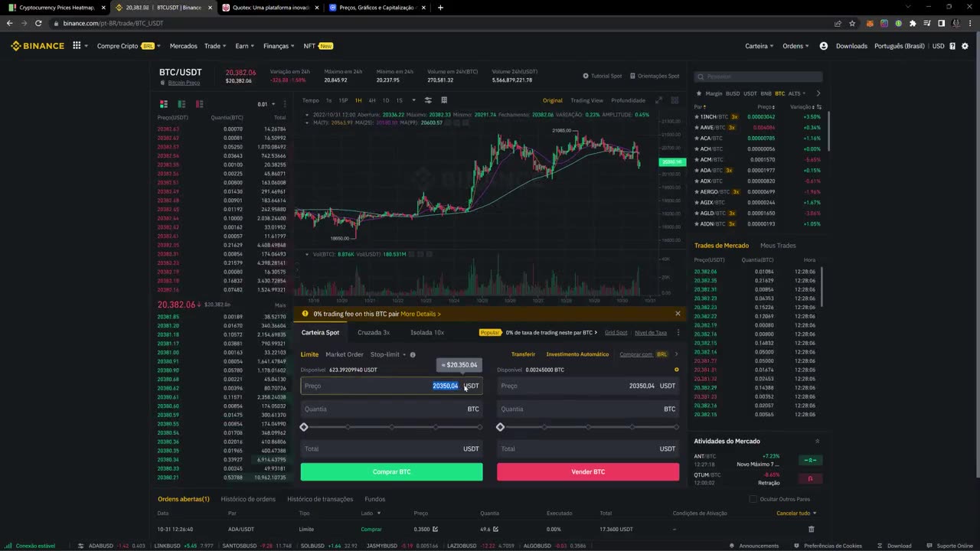Click the sell Quantia input field
This screenshot has height=551, width=980.
tap(588, 409)
